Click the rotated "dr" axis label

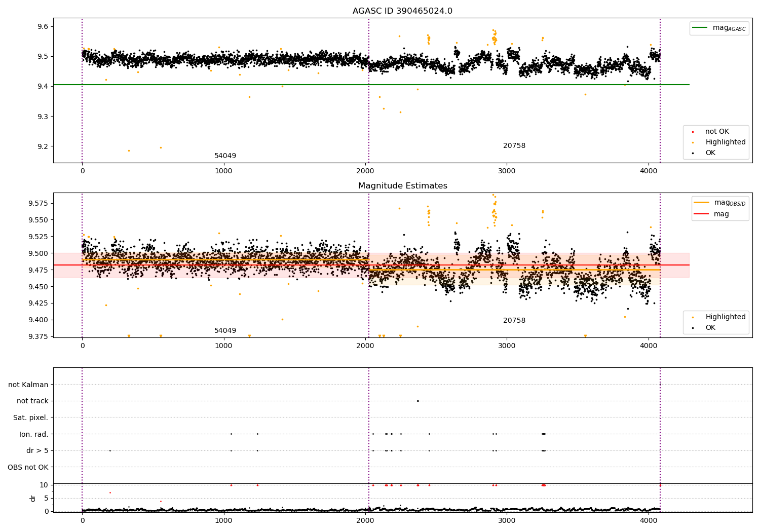[x=32, y=498]
